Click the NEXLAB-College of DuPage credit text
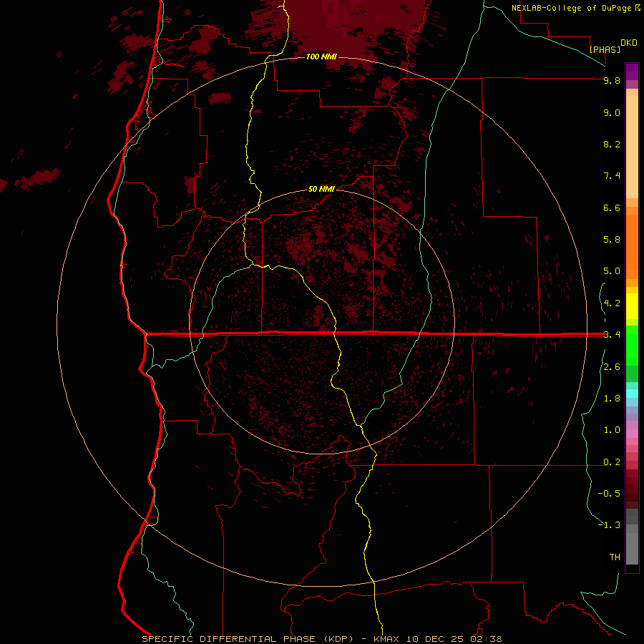The width and height of the screenshot is (644, 644). (576, 8)
